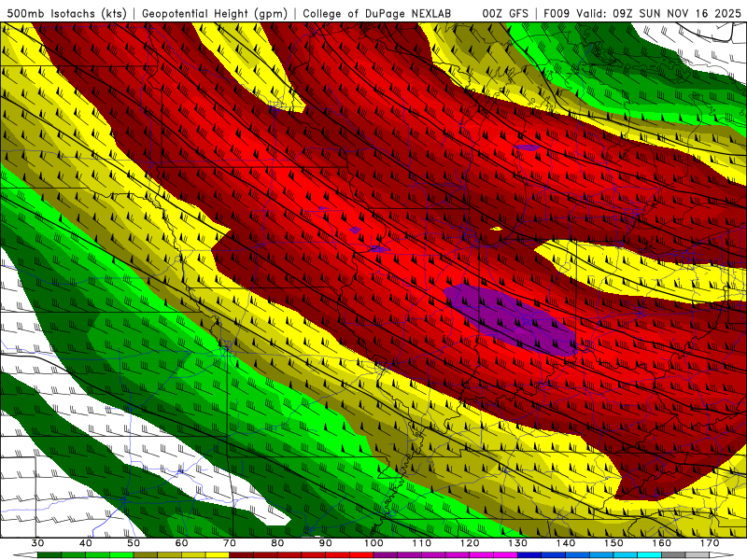The image size is (747, 560).
Task: Click the 170 knots label on color scale
Action: coord(710,543)
